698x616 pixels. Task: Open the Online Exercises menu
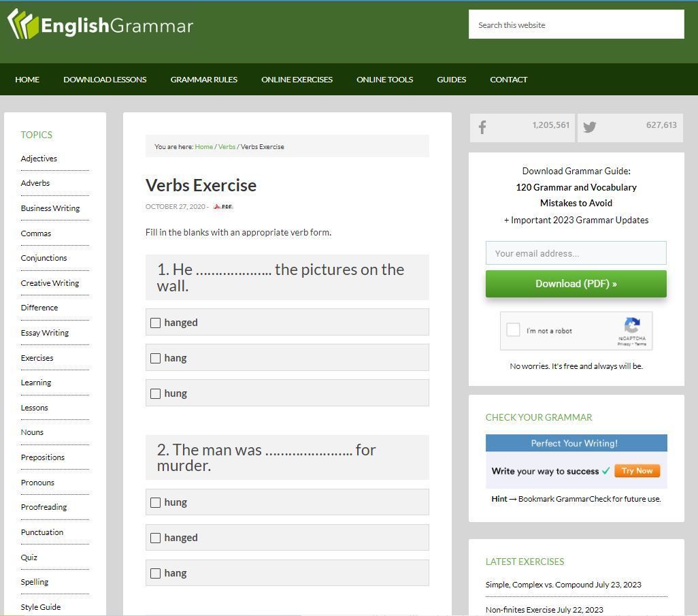(297, 80)
